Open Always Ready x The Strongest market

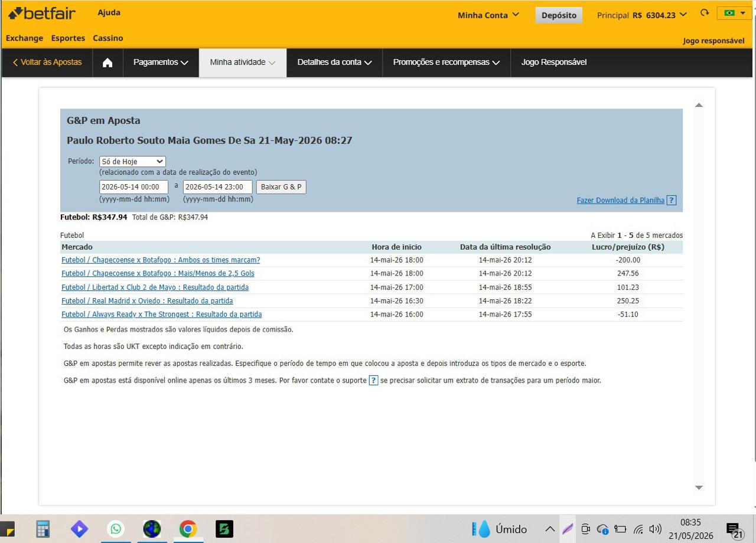[x=161, y=315]
